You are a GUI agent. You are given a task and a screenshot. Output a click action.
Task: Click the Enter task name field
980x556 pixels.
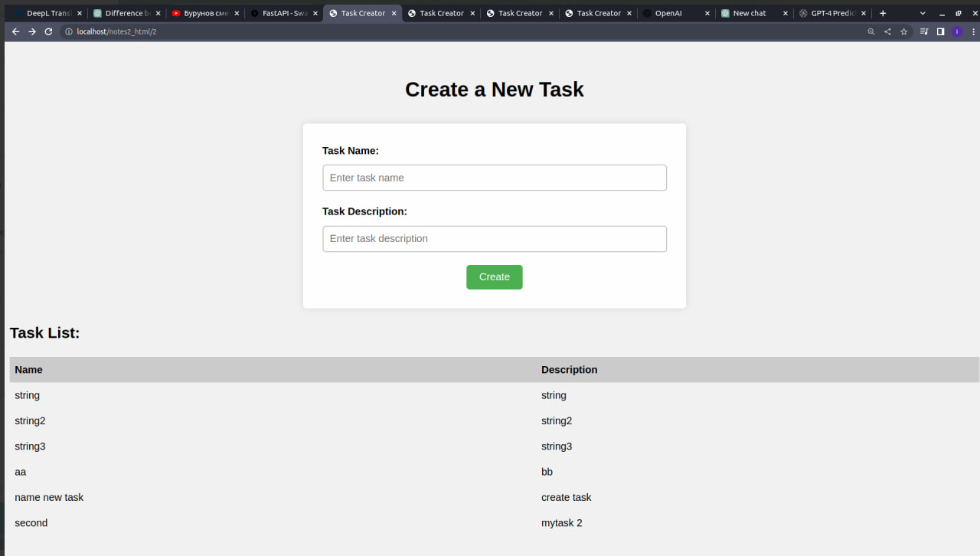[494, 177]
